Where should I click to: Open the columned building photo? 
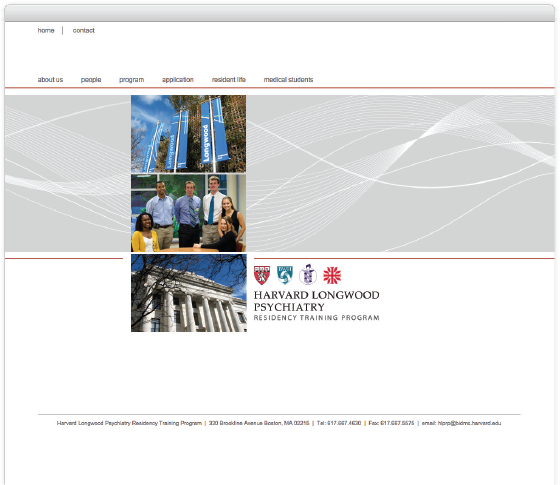coord(189,293)
